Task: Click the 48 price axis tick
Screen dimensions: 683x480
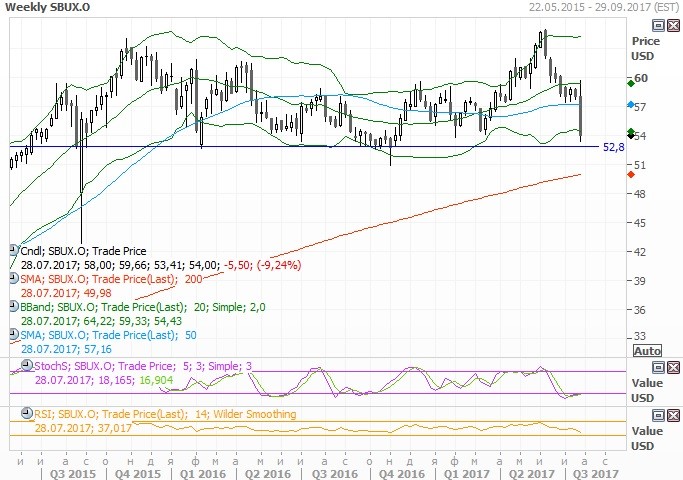Action: (639, 194)
